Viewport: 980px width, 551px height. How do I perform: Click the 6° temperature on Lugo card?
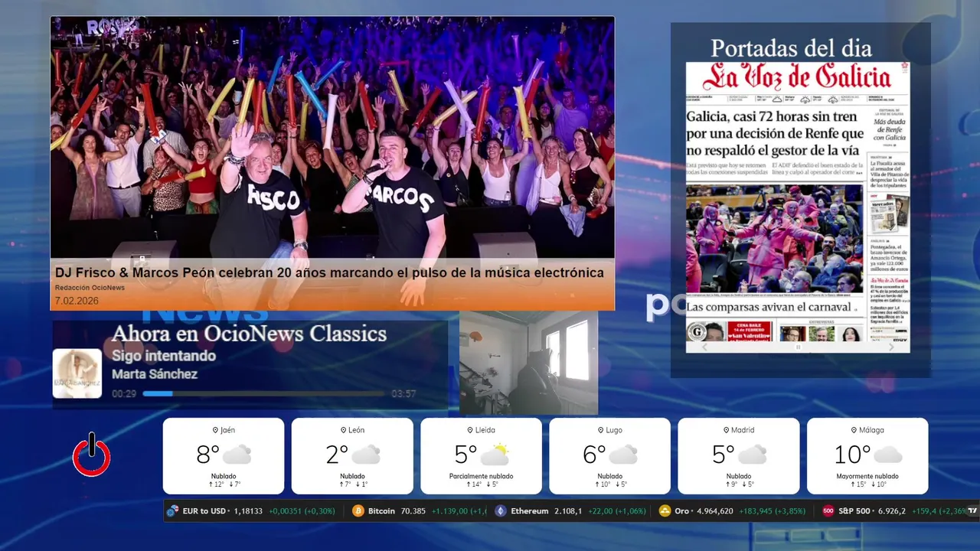[594, 455]
